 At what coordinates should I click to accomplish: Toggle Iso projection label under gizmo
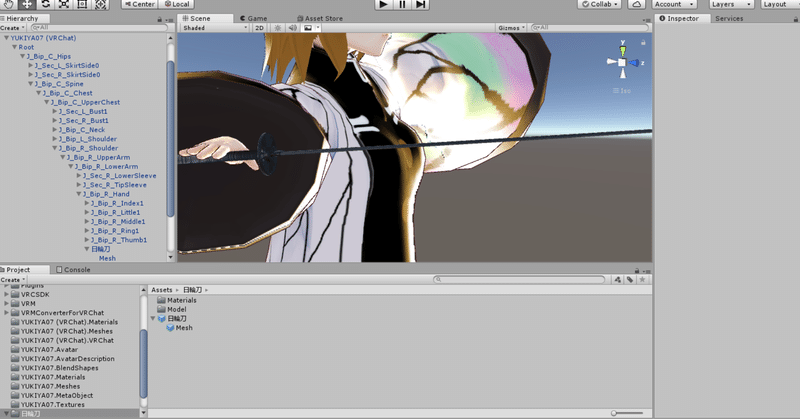(622, 91)
